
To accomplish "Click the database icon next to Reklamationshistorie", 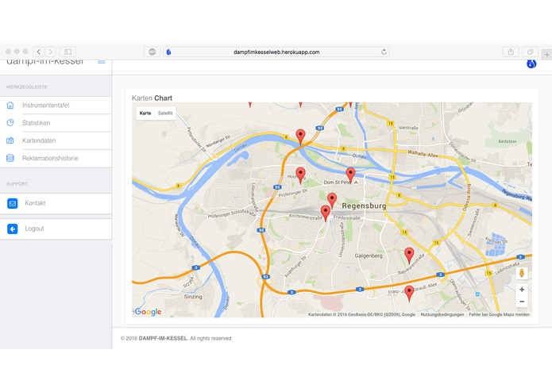I will (x=10, y=158).
